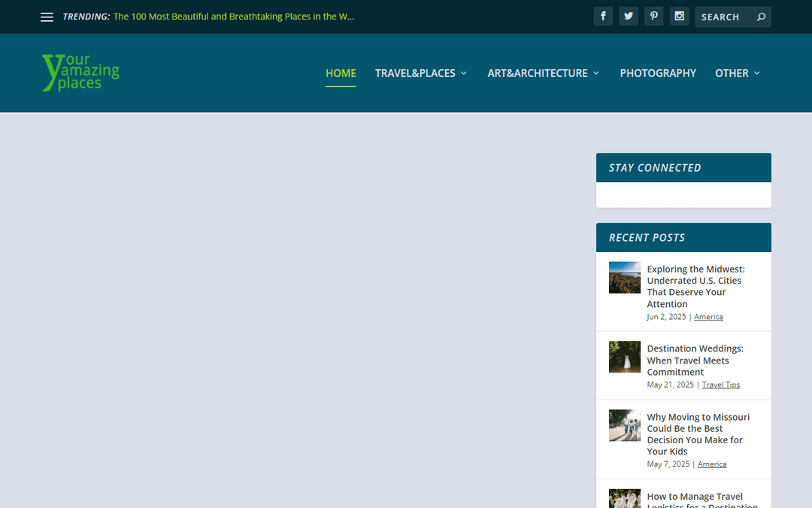The image size is (812, 508).
Task: Click the Trending label text
Action: 86,17
